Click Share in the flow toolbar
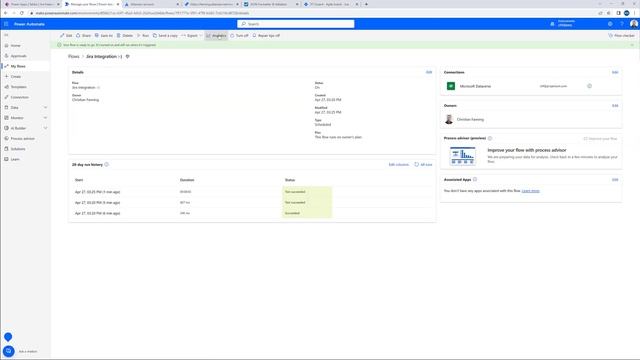Viewport: 640px width, 360px height. [x=84, y=36]
